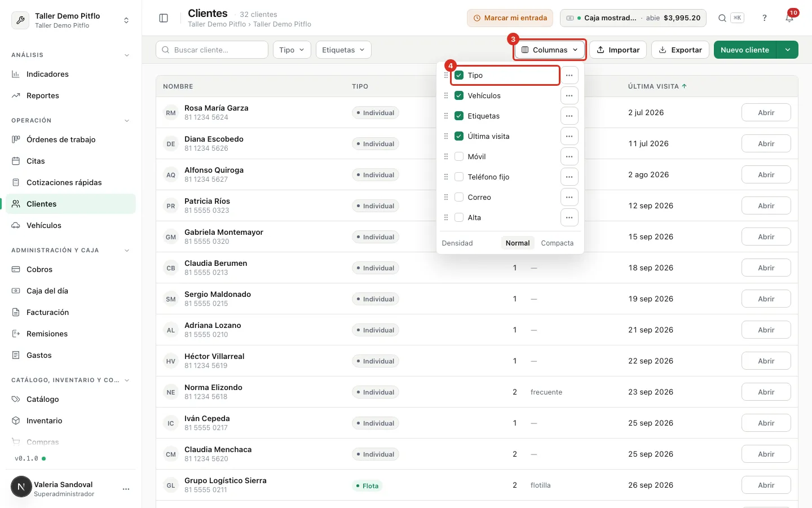
Task: Open the Taller Demo Pitflo workspace switcher
Action: click(71, 20)
